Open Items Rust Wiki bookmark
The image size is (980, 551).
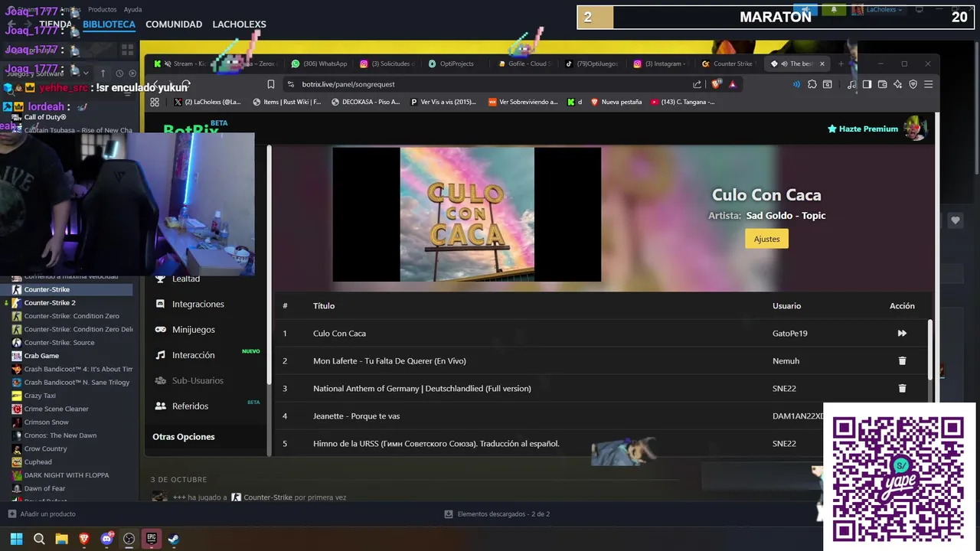pos(287,102)
